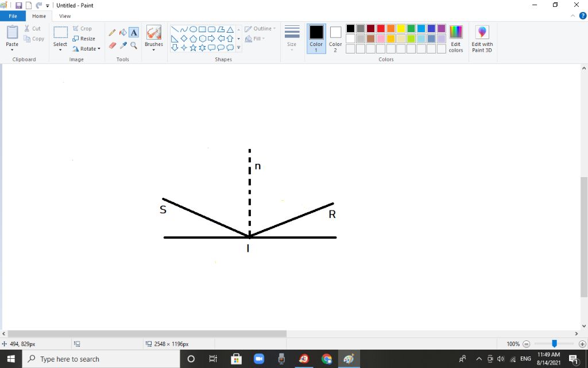The width and height of the screenshot is (588, 368).
Task: Choose the Left arrow shape
Action: [x=221, y=39]
